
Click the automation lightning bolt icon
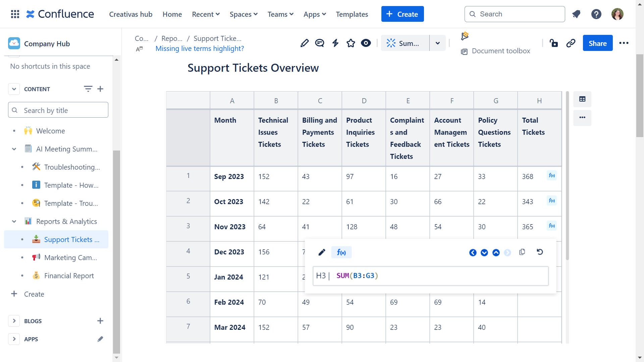pos(335,43)
